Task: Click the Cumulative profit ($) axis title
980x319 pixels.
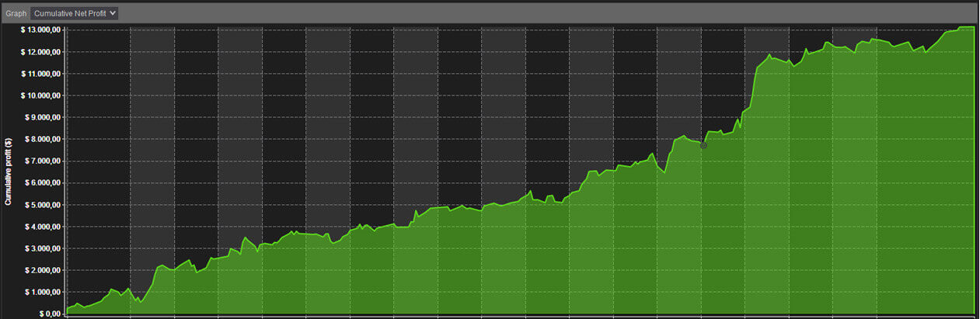Action: 8,171
